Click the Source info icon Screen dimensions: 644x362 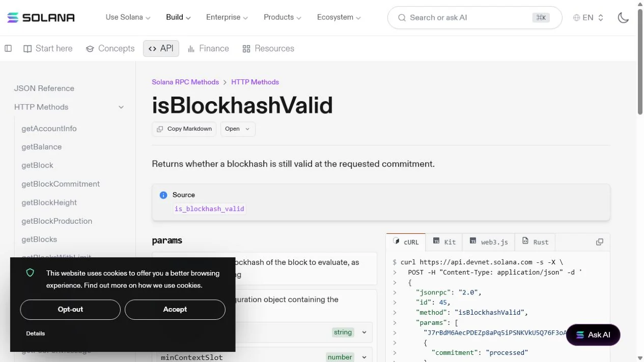coord(163,195)
